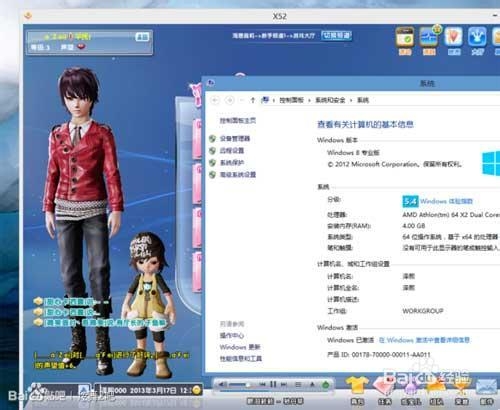Click the yellow smiley emoji icon in chat
This screenshot has width=500, height=410.
[x=197, y=390]
